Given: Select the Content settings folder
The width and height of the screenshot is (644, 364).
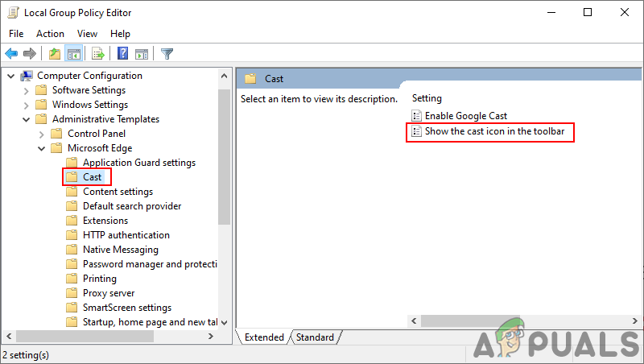Looking at the screenshot, I should [x=118, y=192].
